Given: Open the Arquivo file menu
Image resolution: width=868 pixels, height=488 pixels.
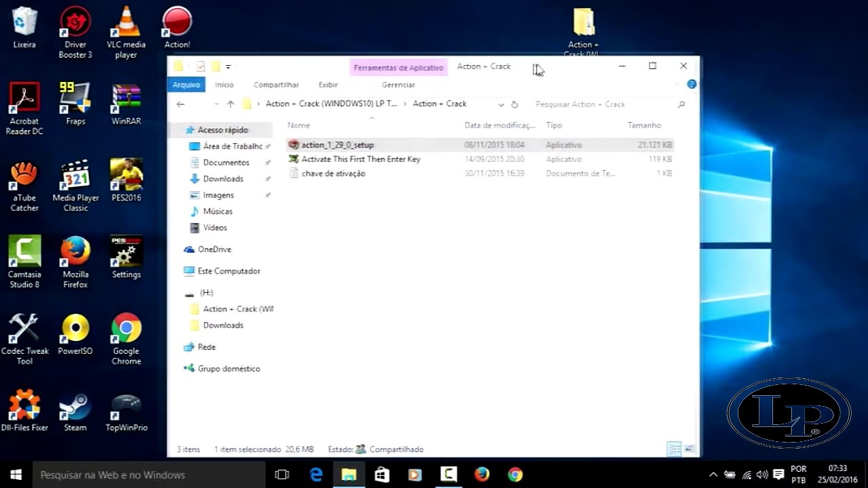Looking at the screenshot, I should [x=186, y=85].
